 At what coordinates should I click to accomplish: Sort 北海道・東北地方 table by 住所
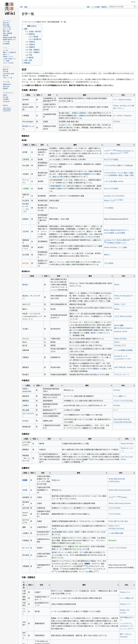(x=50, y=95)
